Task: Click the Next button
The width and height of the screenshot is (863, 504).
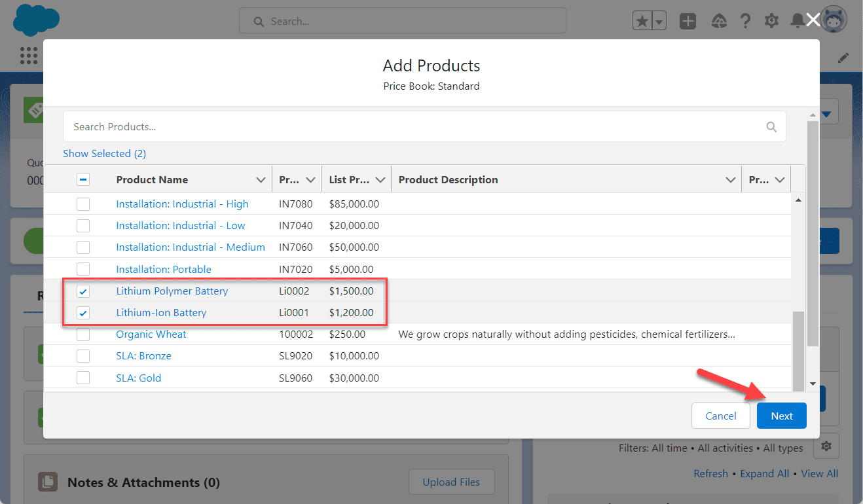Action: coord(781,416)
